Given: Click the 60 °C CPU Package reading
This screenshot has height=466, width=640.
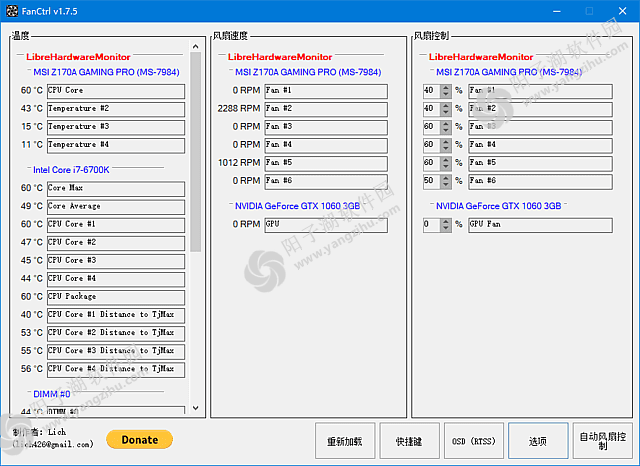Looking at the screenshot, I should [x=31, y=297].
